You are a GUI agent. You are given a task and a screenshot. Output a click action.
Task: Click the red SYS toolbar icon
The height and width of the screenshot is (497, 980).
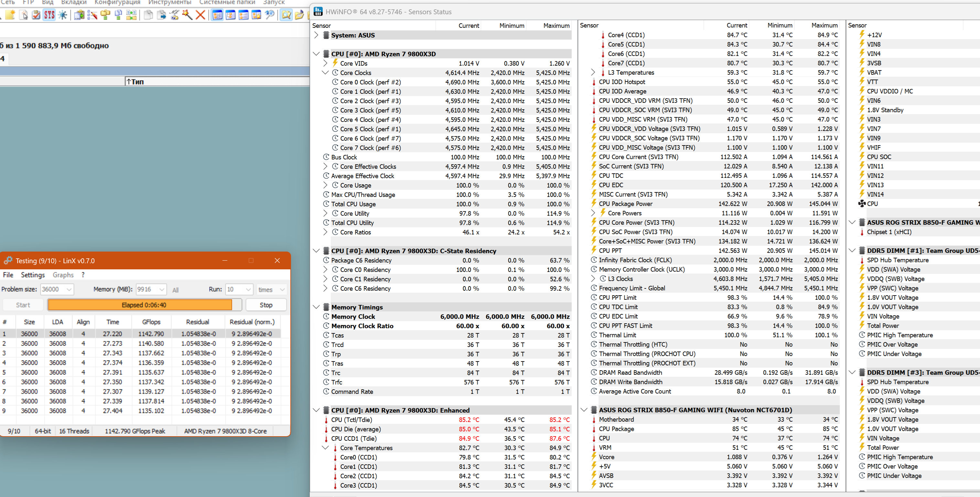coord(49,15)
